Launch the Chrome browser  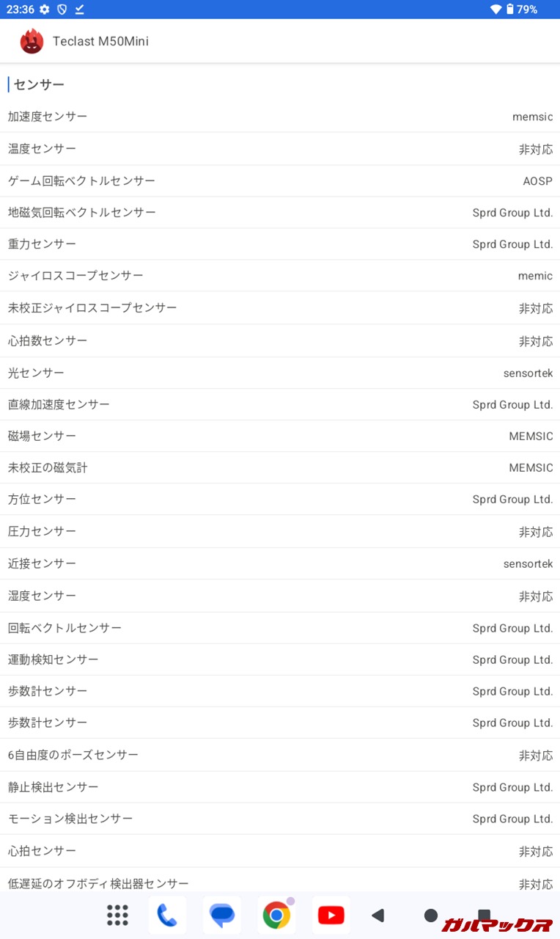(x=276, y=915)
